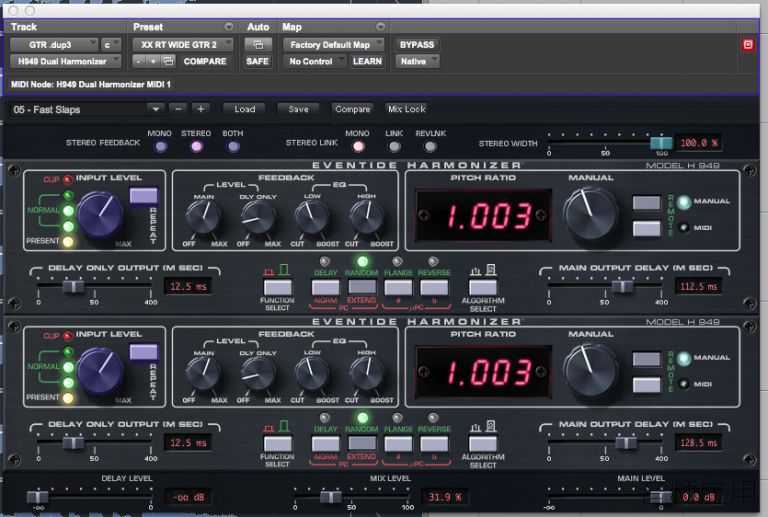The image size is (768, 517).
Task: Step to next Eventide preset with plus
Action: (x=201, y=109)
